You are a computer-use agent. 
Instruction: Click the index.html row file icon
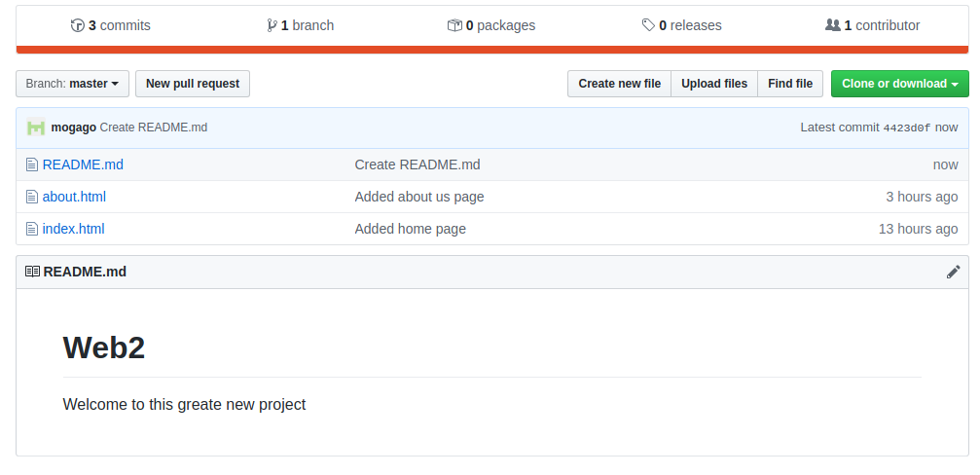(32, 229)
